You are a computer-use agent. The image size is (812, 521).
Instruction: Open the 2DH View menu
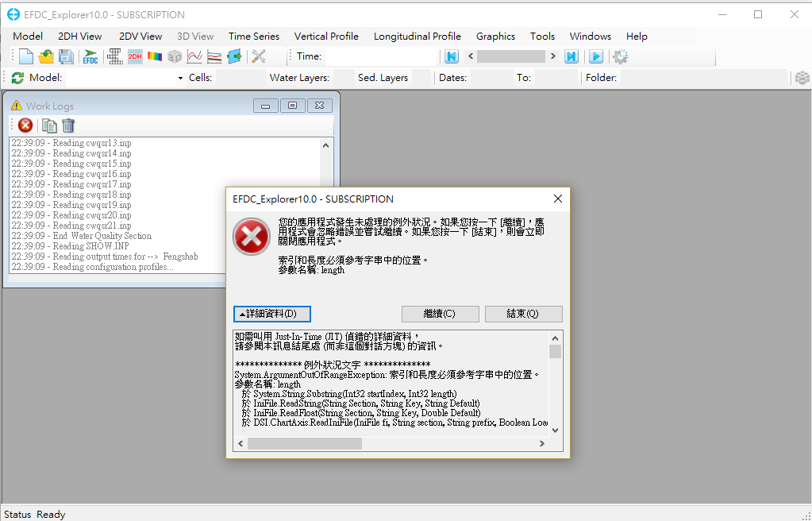(x=79, y=37)
